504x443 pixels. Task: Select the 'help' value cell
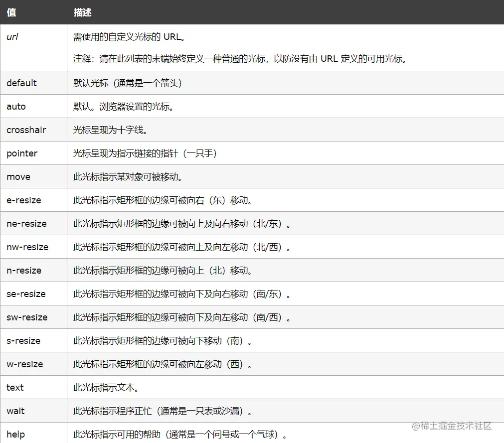tap(33, 433)
